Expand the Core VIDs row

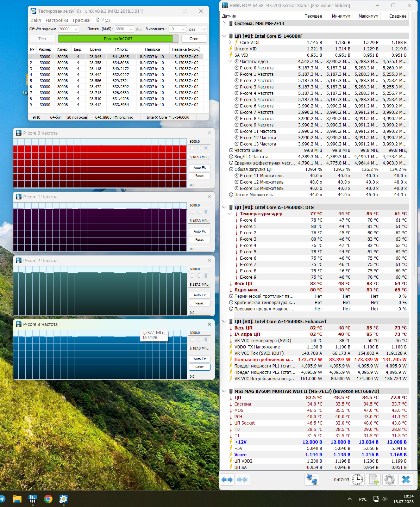click(x=230, y=42)
